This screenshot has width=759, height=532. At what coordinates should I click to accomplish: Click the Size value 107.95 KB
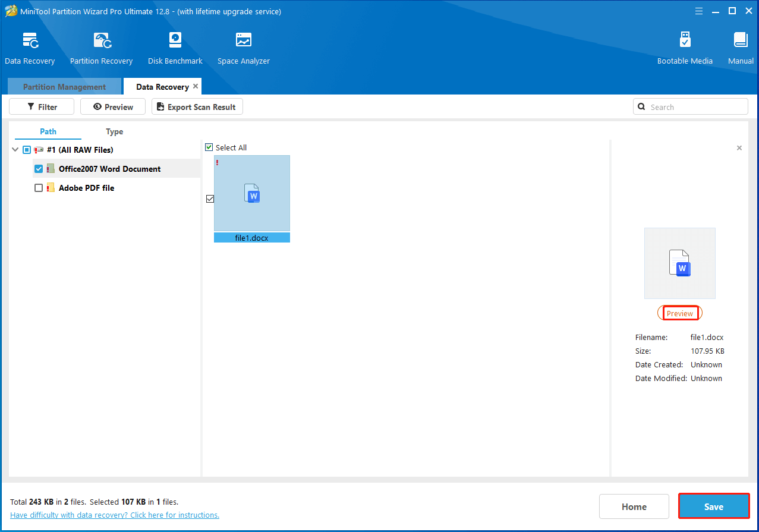[707, 351]
